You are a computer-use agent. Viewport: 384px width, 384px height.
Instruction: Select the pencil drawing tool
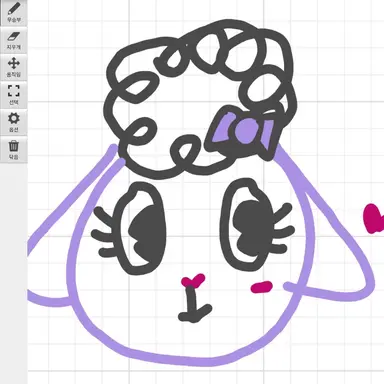(13, 13)
